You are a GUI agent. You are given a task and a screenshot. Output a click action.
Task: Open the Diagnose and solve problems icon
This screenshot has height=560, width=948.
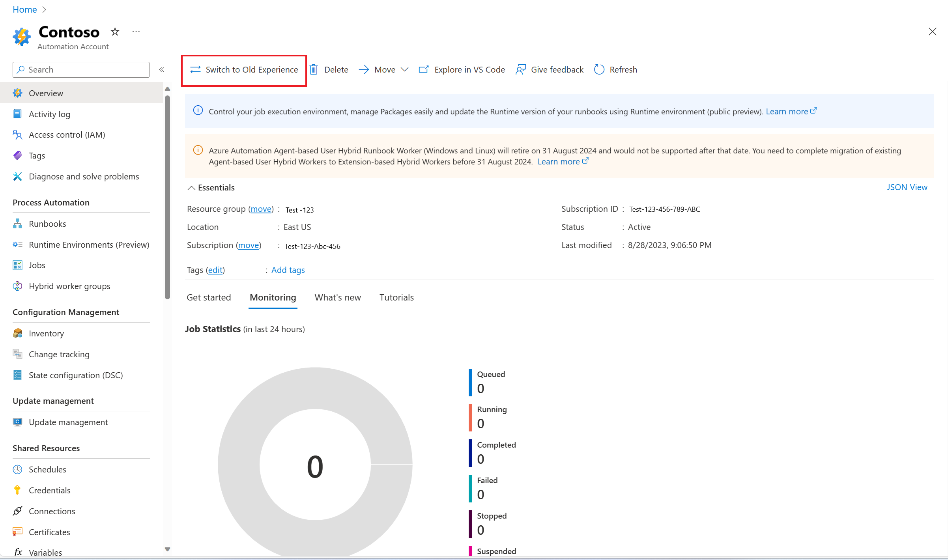[x=17, y=176]
